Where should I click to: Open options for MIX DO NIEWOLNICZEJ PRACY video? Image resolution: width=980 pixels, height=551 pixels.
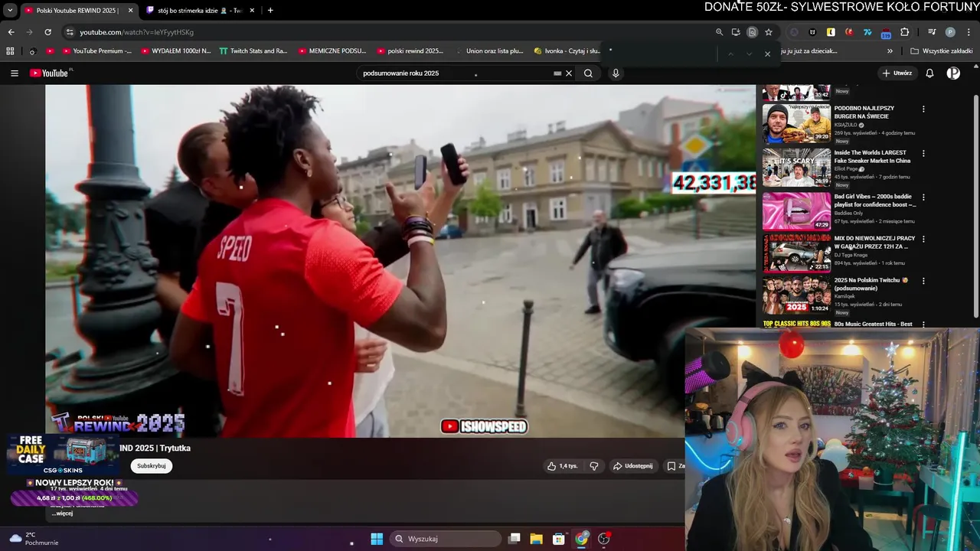point(923,239)
